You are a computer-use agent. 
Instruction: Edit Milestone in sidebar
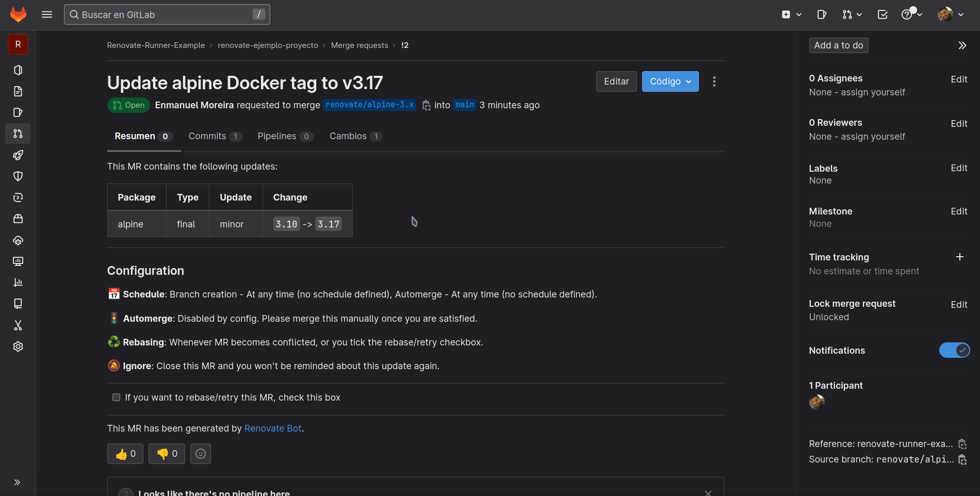(x=959, y=211)
